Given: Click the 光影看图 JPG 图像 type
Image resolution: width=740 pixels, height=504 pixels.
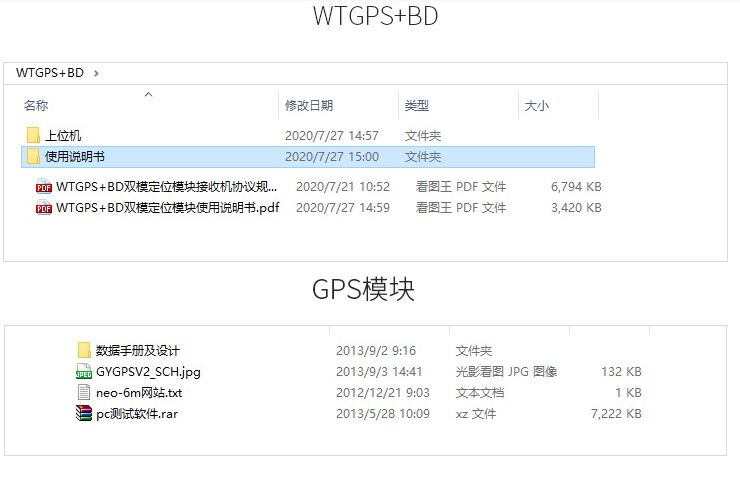Looking at the screenshot, I should pyautogui.click(x=506, y=372).
